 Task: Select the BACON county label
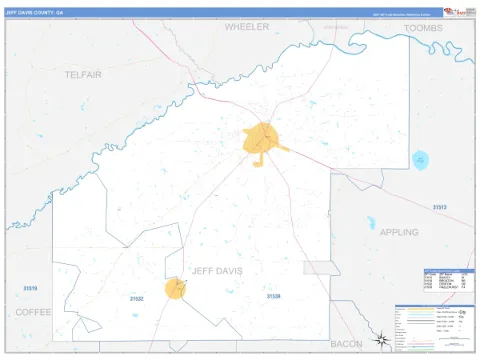(346, 344)
